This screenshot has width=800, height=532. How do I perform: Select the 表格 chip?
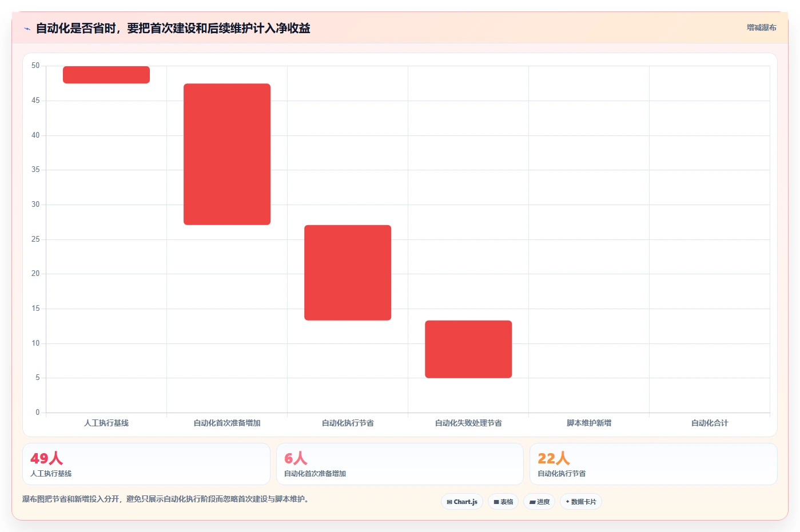[503, 502]
